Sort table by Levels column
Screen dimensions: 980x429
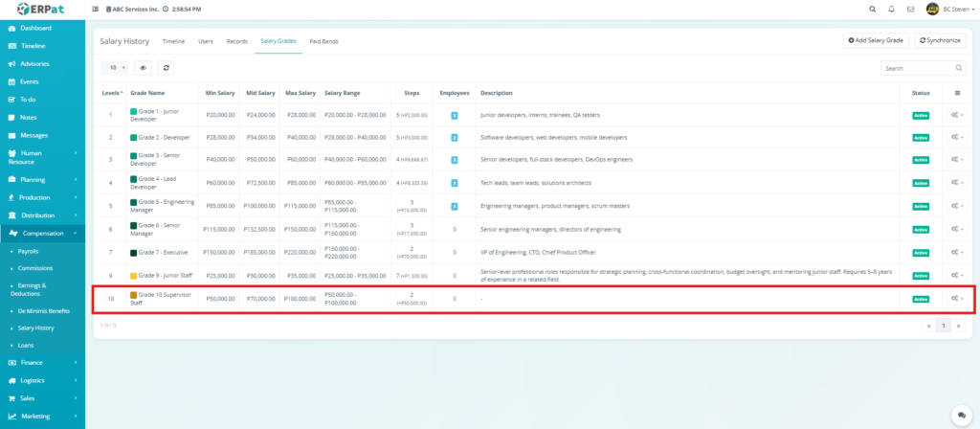tap(112, 93)
